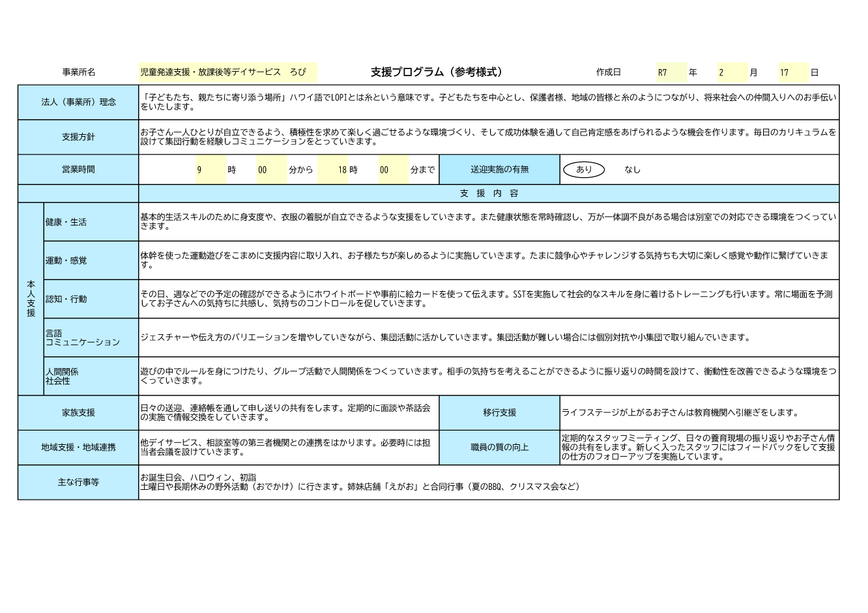Click the closing hour field showing 18

coord(333,170)
